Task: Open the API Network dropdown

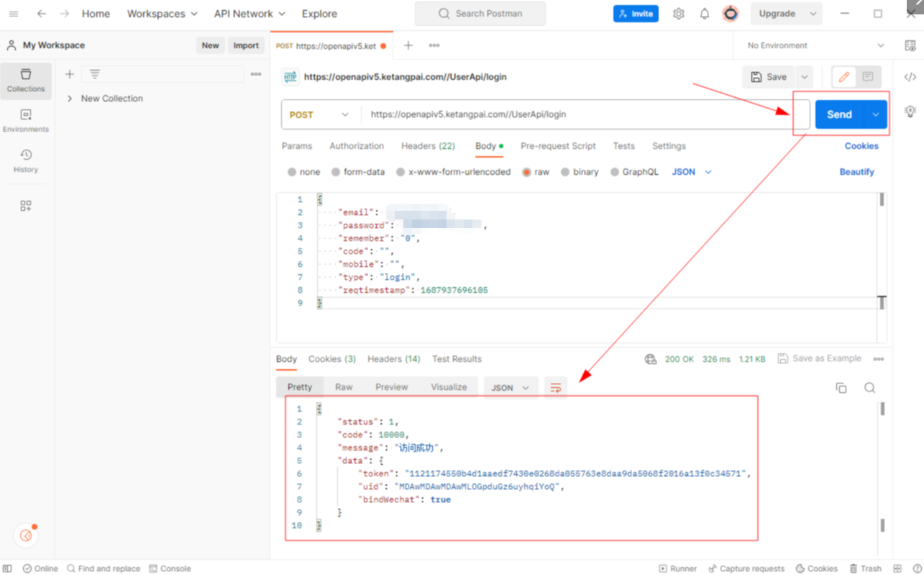Action: [250, 14]
